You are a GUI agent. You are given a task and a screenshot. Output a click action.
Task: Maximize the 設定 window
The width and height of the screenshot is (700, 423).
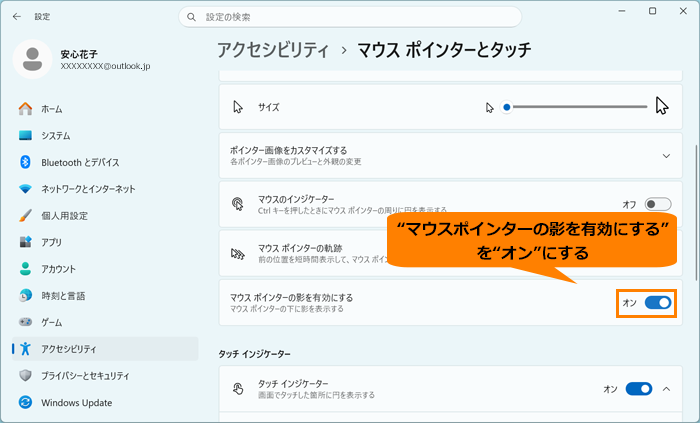pos(652,11)
